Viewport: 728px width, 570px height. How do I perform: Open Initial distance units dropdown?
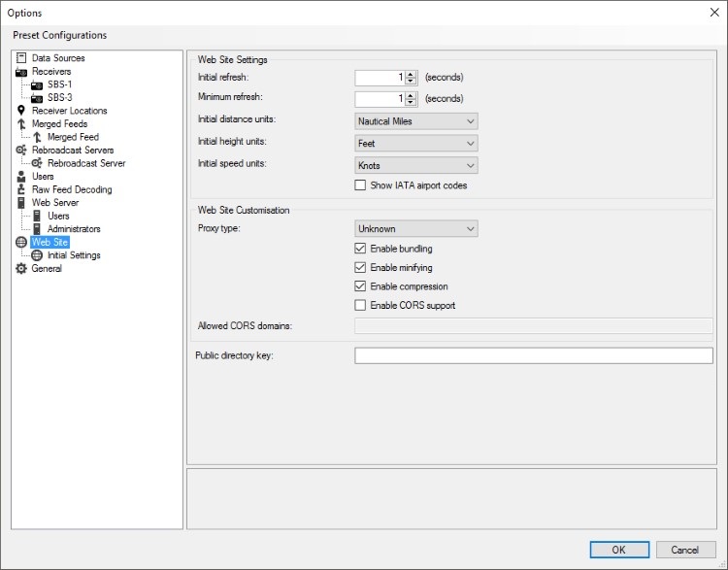tap(416, 121)
